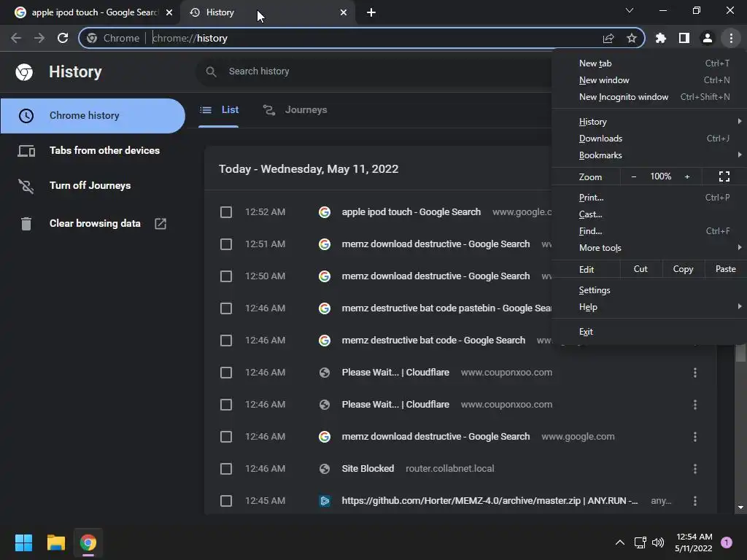Click the three-dot Chrome menu button
The width and height of the screenshot is (747, 560).
[731, 38]
